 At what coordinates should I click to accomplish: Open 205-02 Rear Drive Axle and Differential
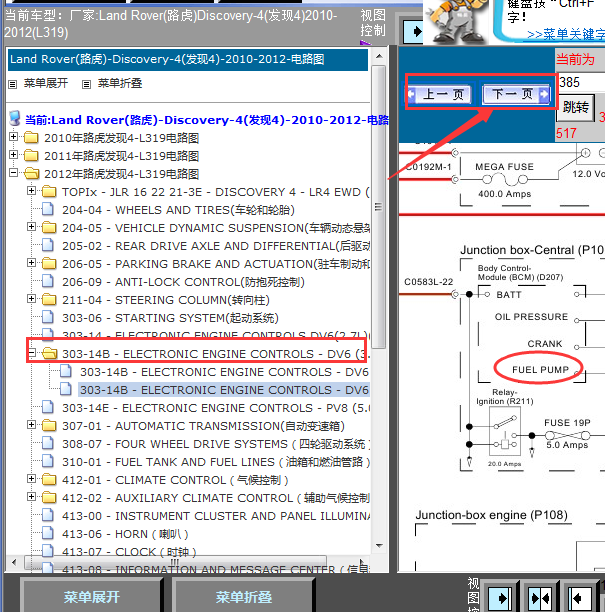tap(216, 246)
